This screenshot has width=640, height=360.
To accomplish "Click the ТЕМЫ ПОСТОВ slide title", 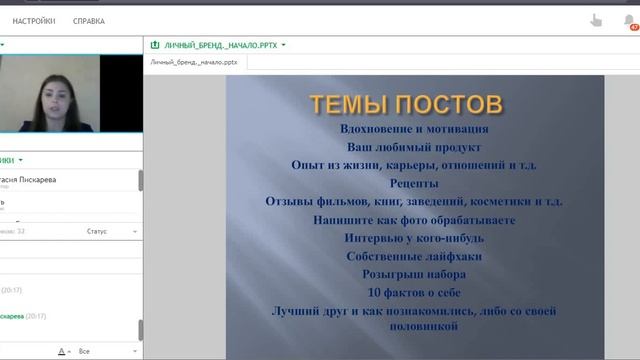I will tap(406, 104).
